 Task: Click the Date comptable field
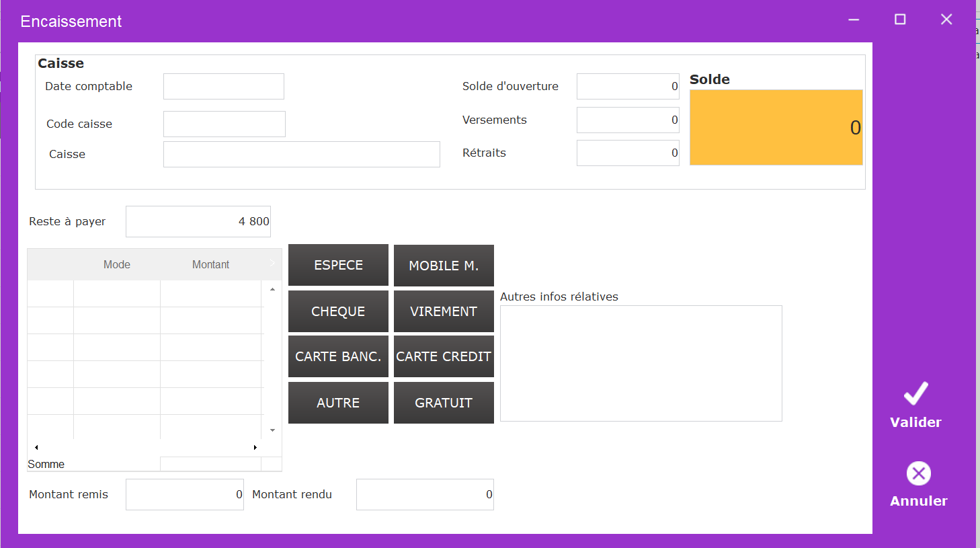point(223,87)
